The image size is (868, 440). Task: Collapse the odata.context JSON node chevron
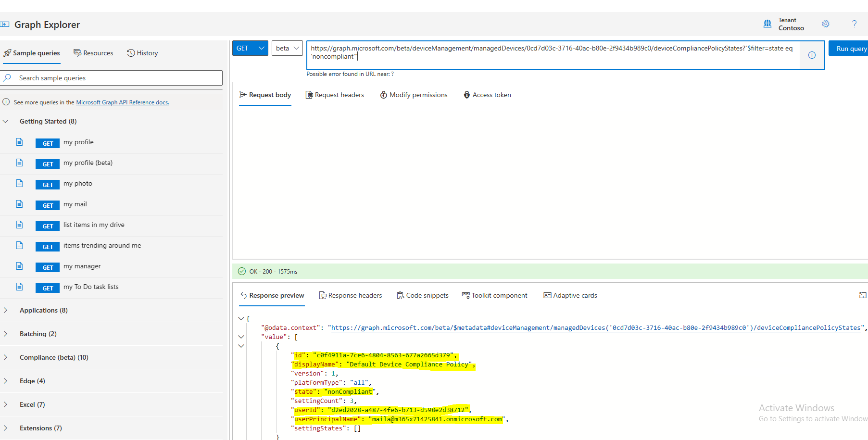coord(241,318)
